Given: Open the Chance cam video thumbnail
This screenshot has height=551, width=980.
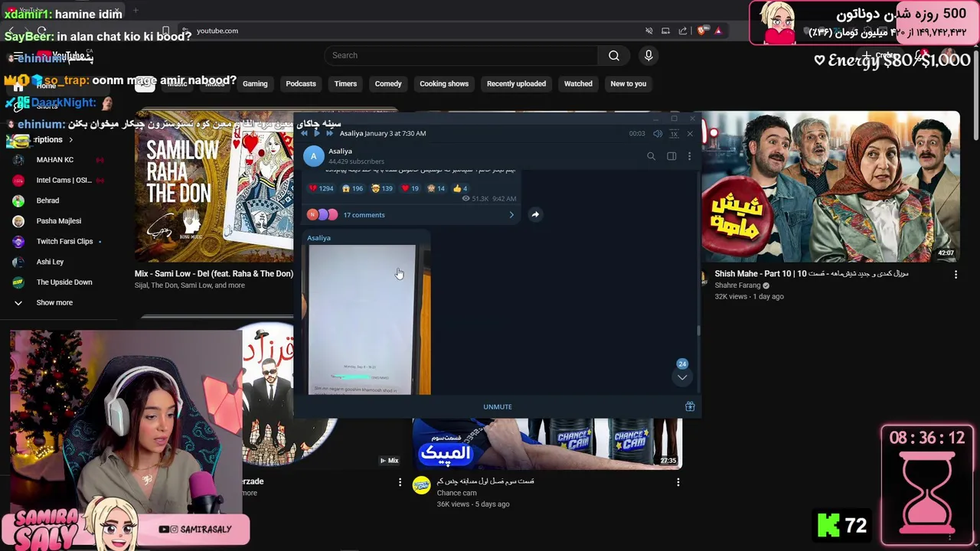Looking at the screenshot, I should pyautogui.click(x=547, y=444).
